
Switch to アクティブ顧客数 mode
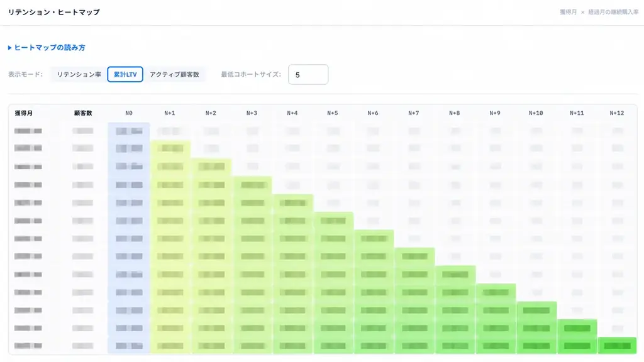pyautogui.click(x=174, y=74)
